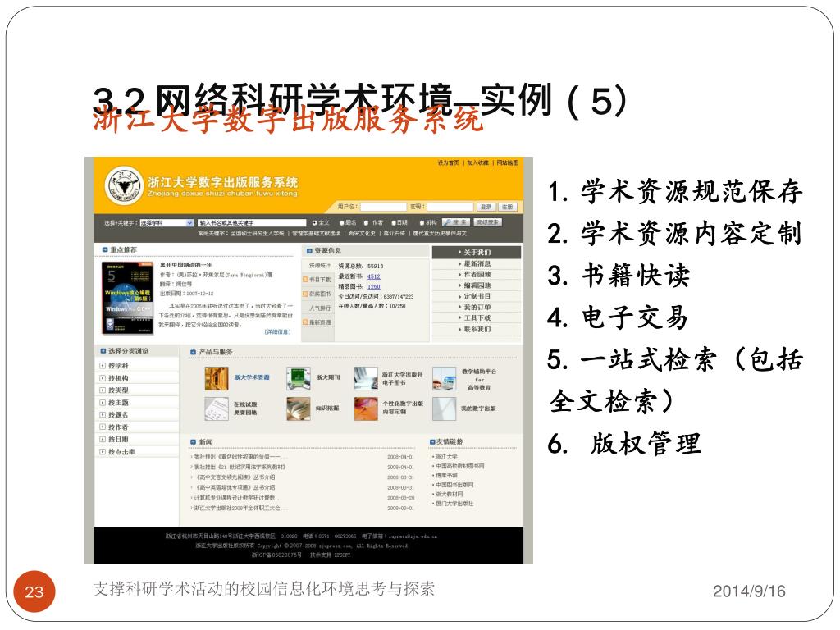840x630 pixels.
Task: Click the 新闻 section header icon
Action: (193, 442)
